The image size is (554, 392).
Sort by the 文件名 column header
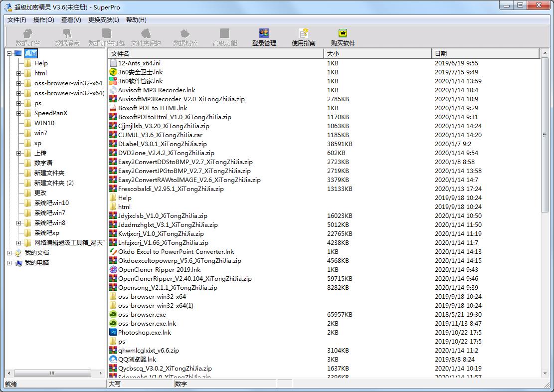click(x=216, y=53)
